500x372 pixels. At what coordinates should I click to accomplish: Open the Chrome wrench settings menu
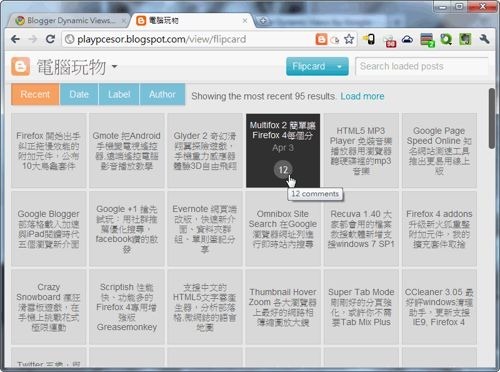point(484,39)
